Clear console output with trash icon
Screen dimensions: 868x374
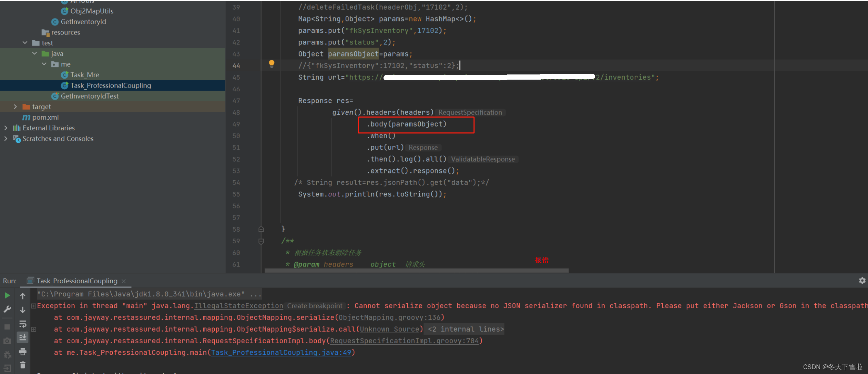pyautogui.click(x=22, y=365)
